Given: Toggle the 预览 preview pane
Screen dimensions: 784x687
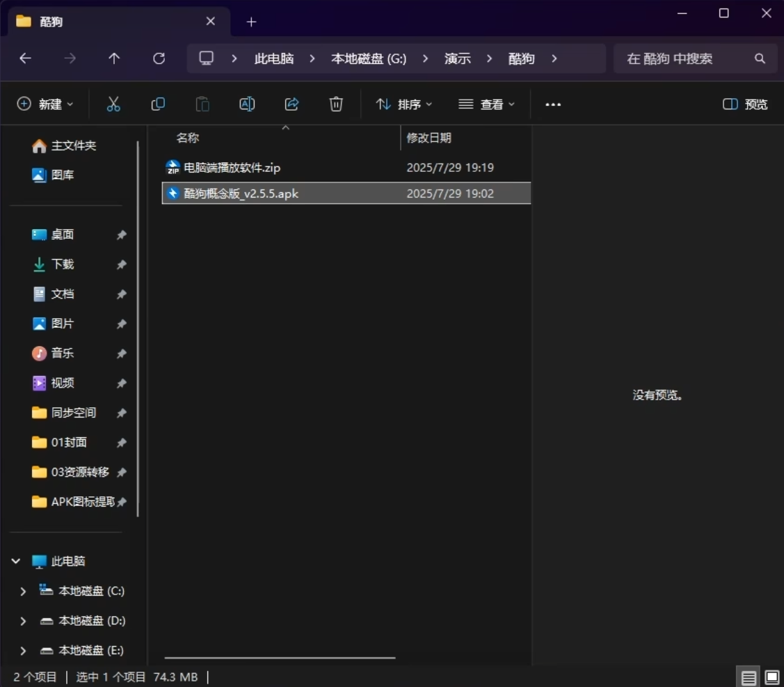Looking at the screenshot, I should (744, 104).
